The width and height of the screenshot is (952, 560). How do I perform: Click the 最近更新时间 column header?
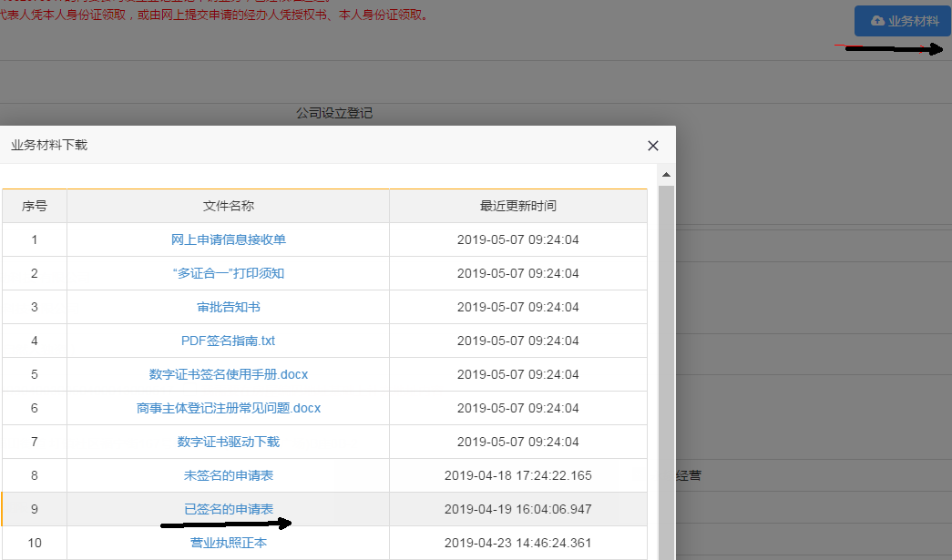(x=517, y=206)
